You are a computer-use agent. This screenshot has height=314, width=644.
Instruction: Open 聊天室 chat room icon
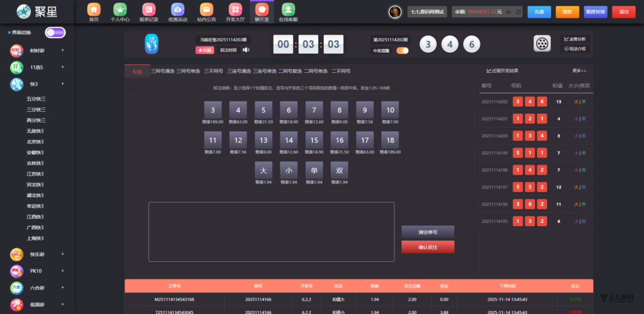tap(262, 9)
